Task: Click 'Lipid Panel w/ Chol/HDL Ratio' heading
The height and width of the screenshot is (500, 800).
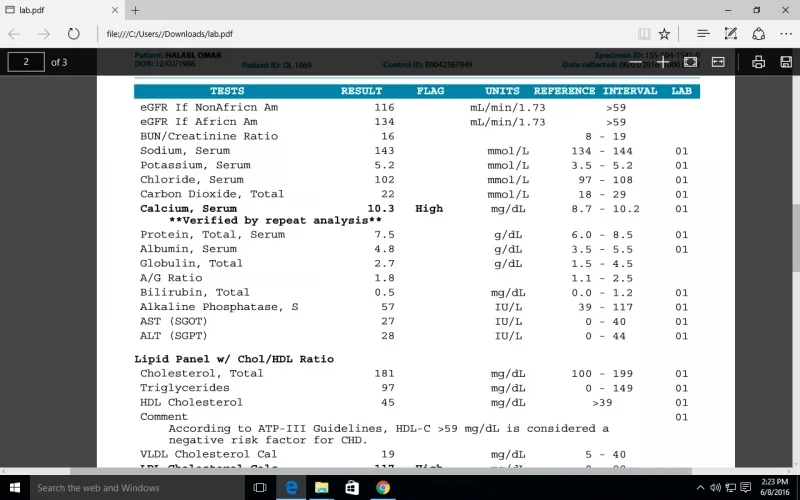Action: [234, 359]
